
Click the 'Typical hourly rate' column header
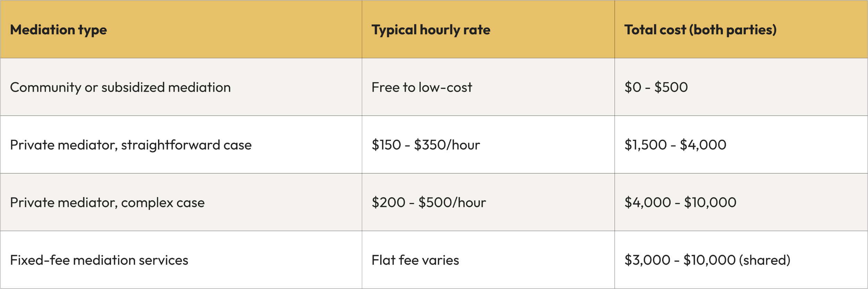pyautogui.click(x=431, y=30)
